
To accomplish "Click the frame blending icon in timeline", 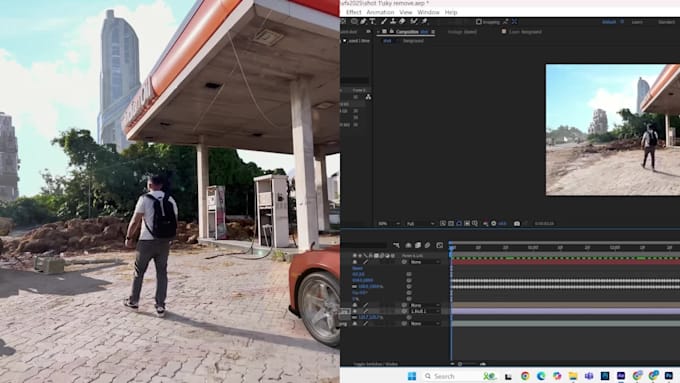I will point(418,246).
